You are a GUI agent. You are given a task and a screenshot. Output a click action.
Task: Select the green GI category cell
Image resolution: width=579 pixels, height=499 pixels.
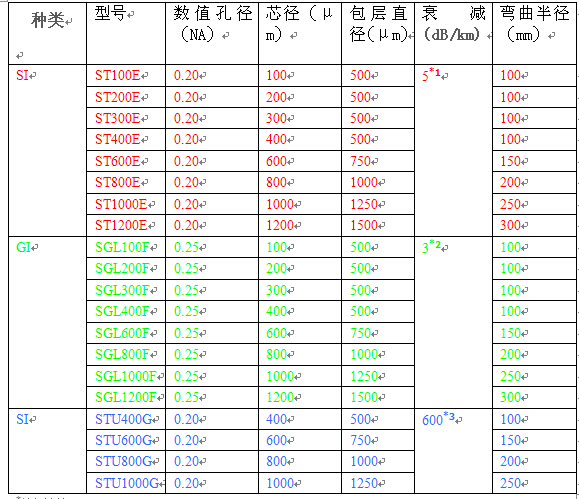coord(47,322)
